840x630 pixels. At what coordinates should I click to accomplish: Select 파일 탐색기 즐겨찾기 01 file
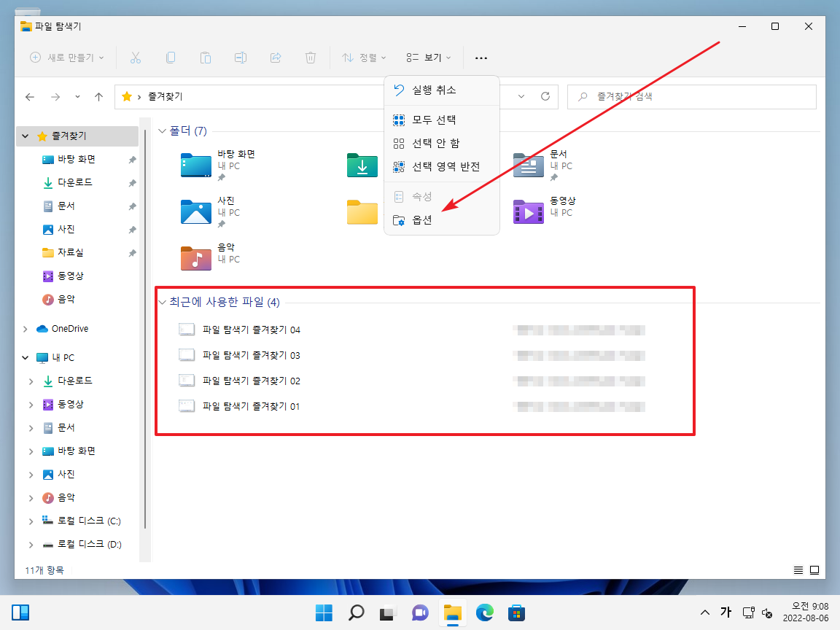tap(239, 406)
